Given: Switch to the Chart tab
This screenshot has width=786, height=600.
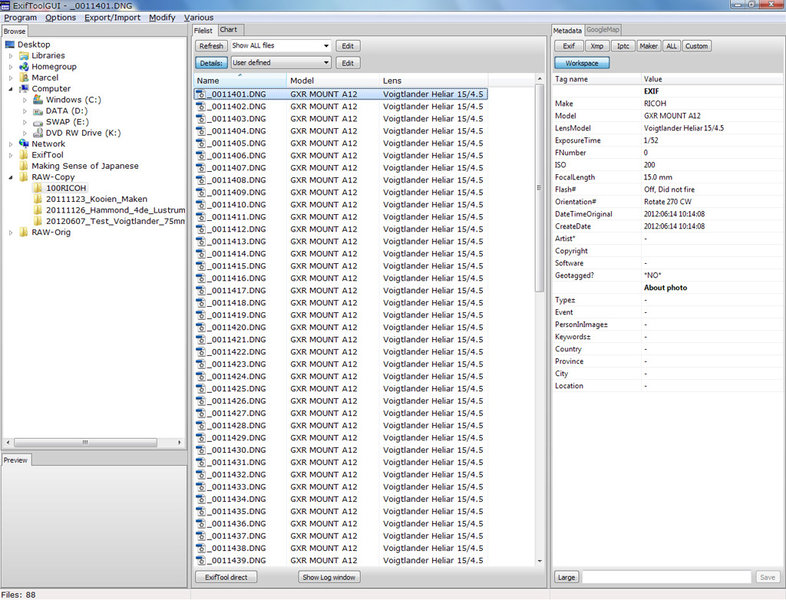Looking at the screenshot, I should (x=229, y=30).
